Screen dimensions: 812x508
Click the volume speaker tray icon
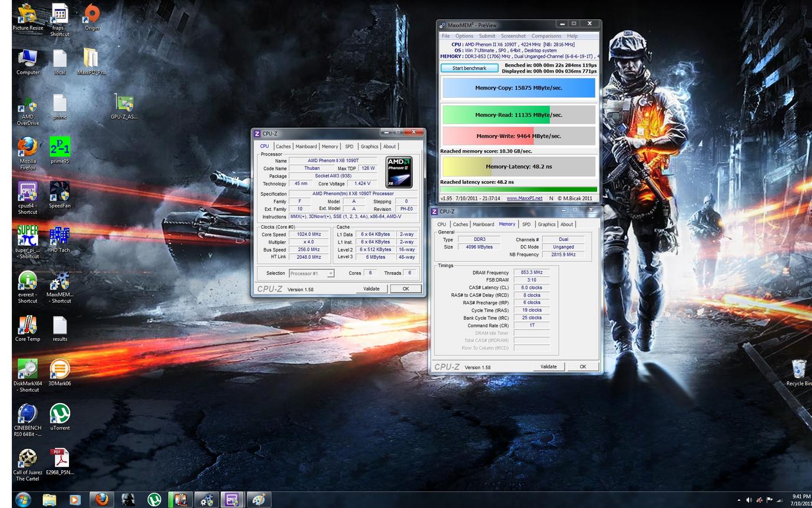749,500
